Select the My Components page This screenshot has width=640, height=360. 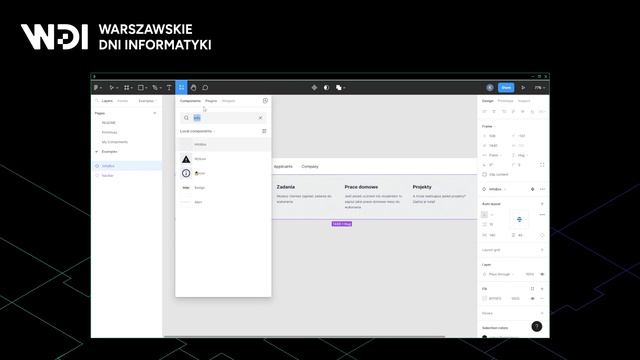tap(115, 142)
